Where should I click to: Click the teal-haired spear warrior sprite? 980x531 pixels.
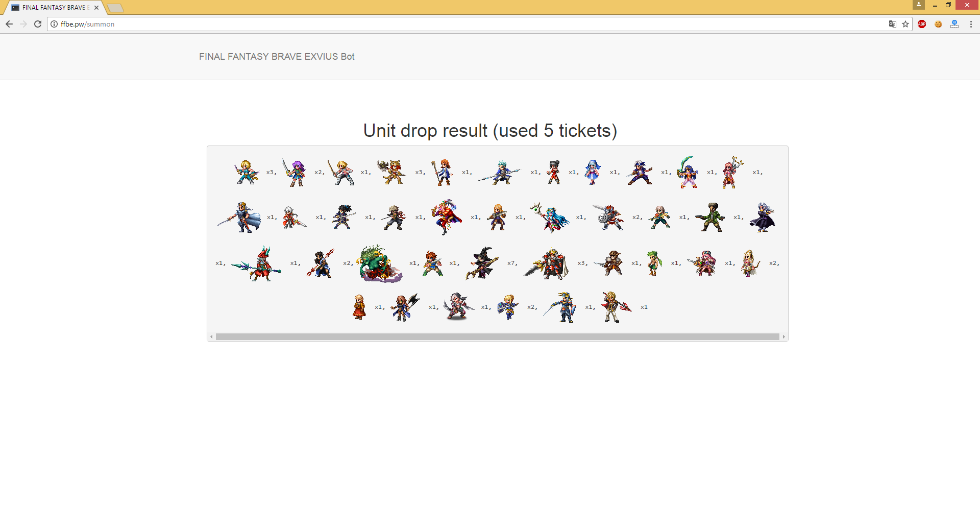coord(500,173)
